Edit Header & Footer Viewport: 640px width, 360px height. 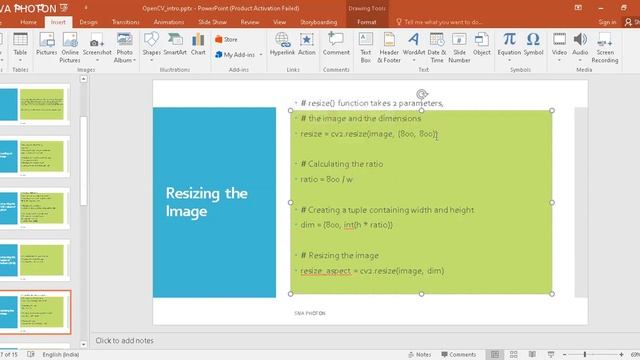pos(389,48)
